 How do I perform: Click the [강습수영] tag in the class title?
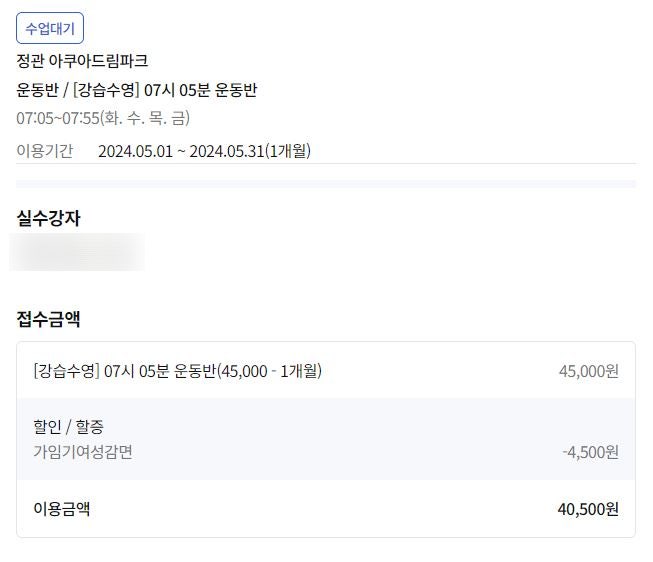[x=106, y=90]
